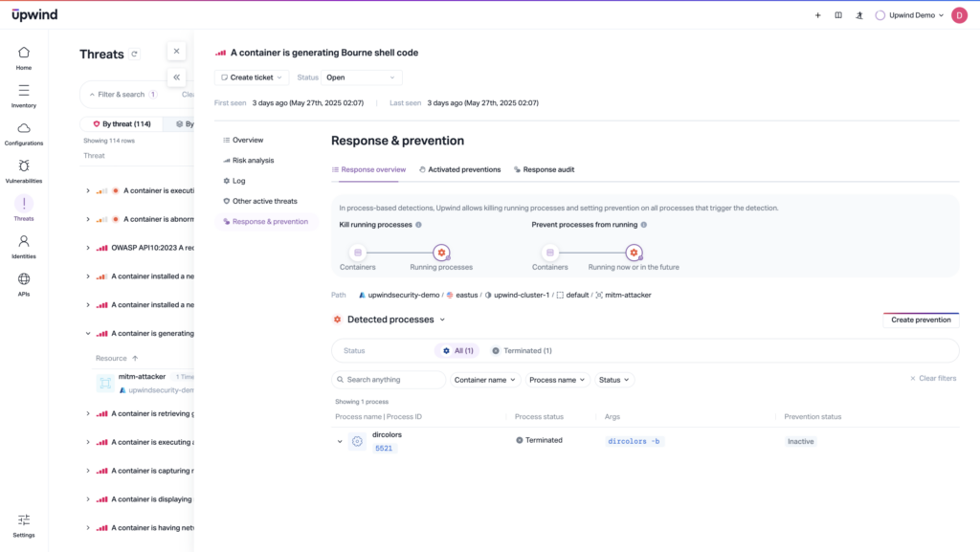
Task: Click the info icon beside Prevent processes from running
Action: coord(644,225)
